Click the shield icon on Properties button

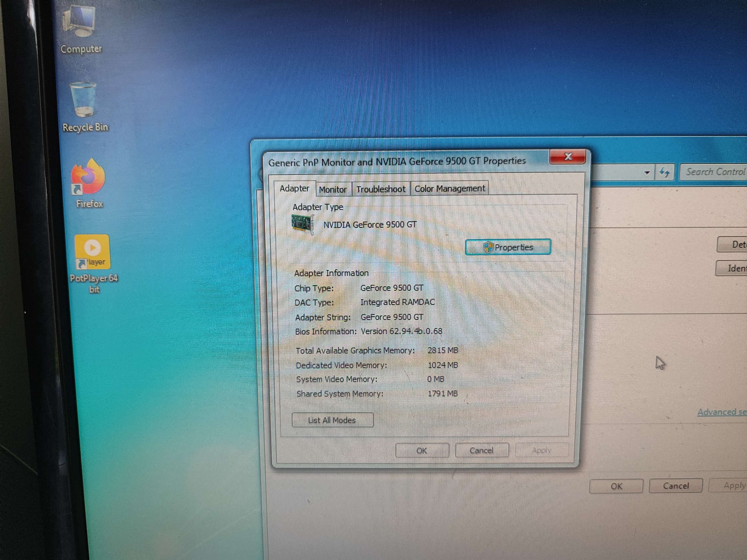pyautogui.click(x=488, y=247)
